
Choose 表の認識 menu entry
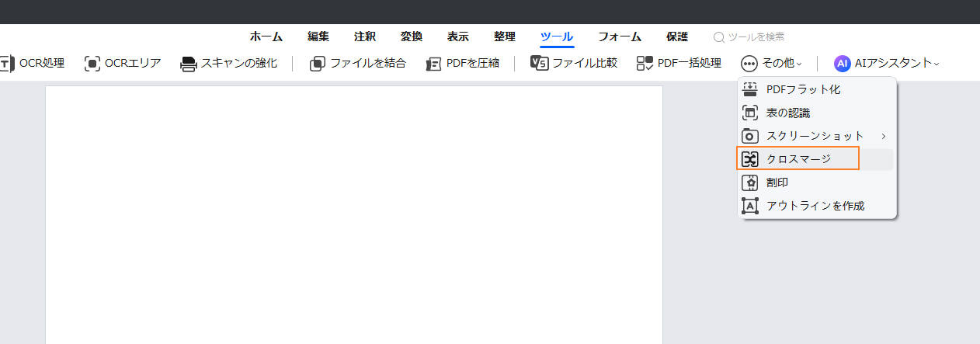click(x=817, y=113)
